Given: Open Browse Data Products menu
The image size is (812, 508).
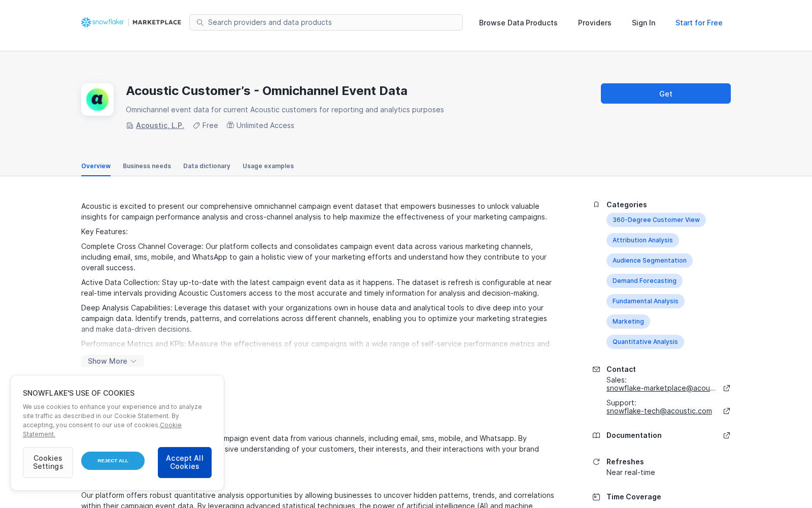Looking at the screenshot, I should pos(518,23).
